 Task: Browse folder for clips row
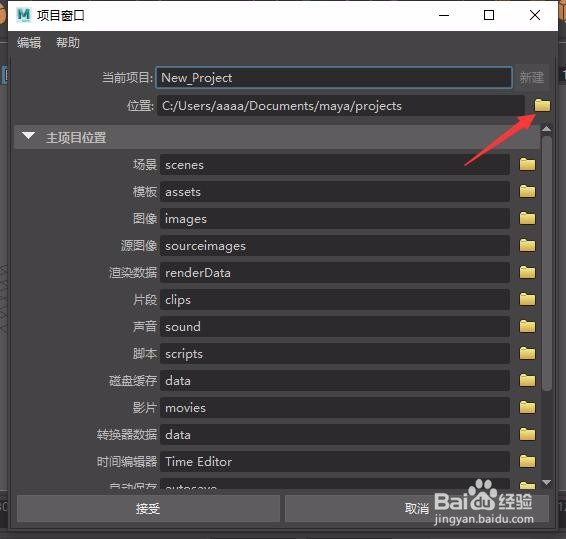(x=527, y=299)
